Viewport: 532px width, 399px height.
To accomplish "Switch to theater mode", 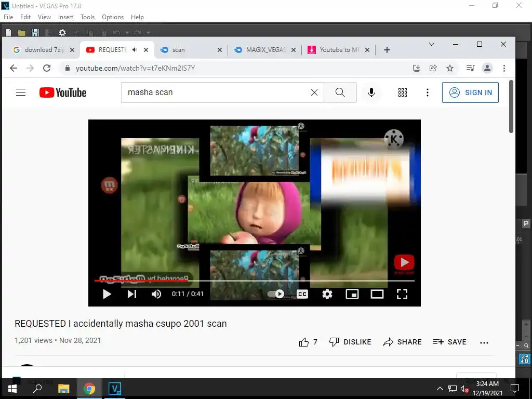I will coord(377,294).
